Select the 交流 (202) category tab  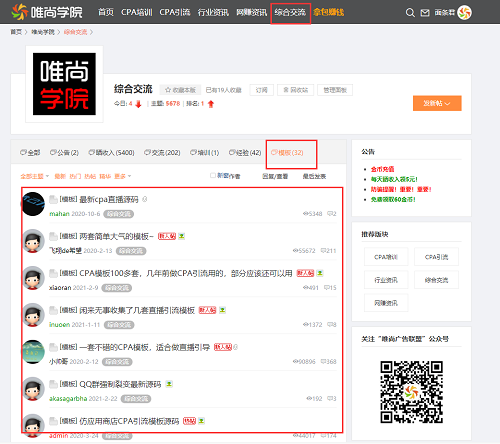(162, 153)
